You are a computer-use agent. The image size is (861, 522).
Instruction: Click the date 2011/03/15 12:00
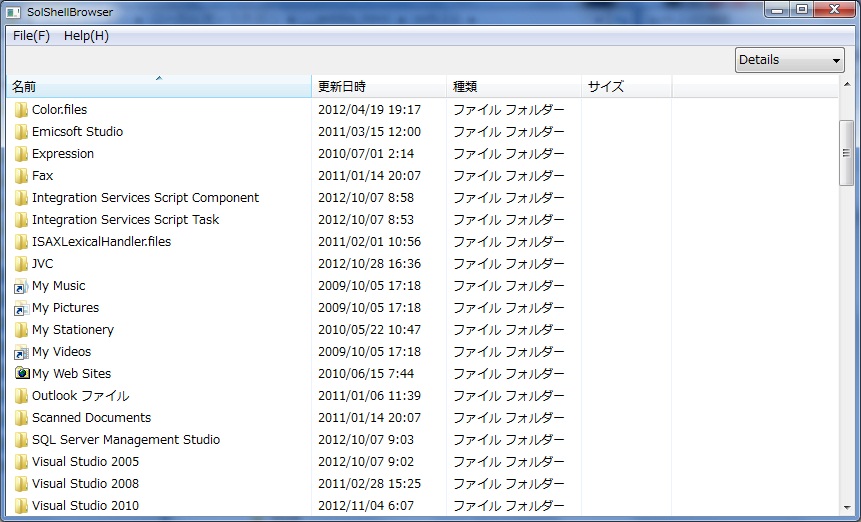(370, 132)
